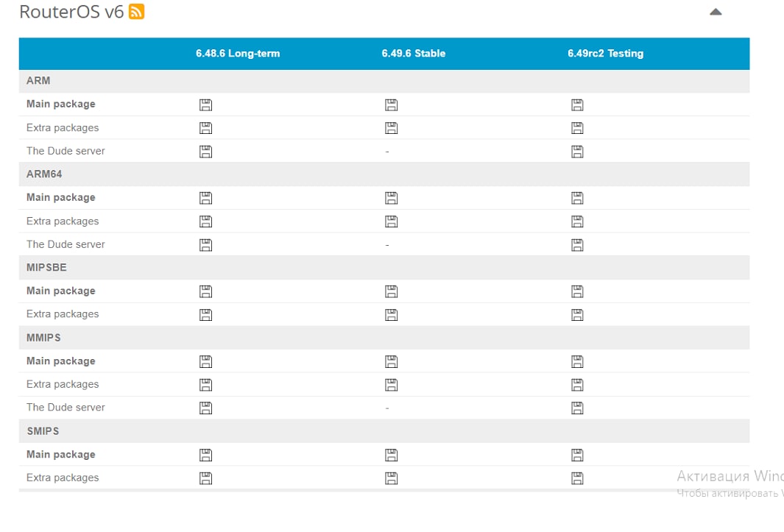Viewport: 784px width, 532px height.
Task: Download MIPSBE Main package Testing
Action: click(x=577, y=291)
